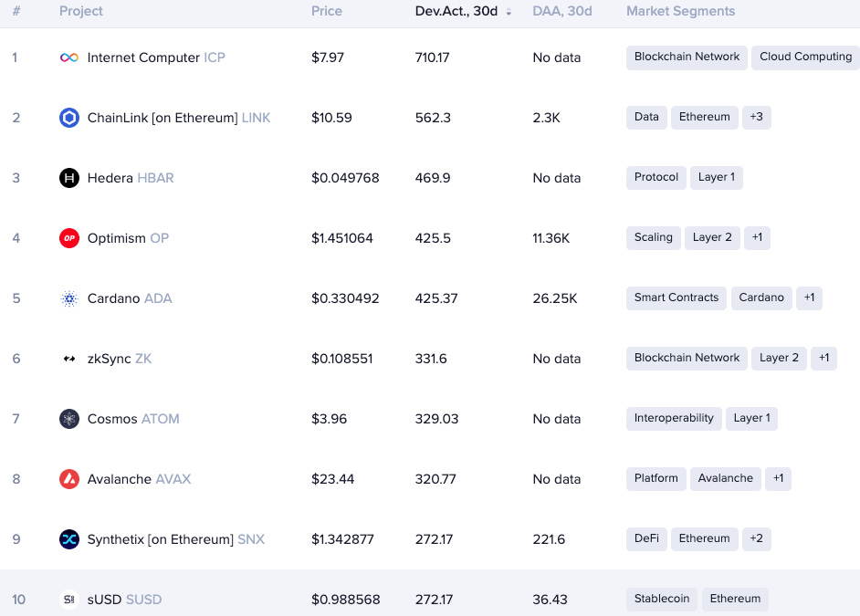Screen dimensions: 860x616
Task: Click the Cardano segment tag
Action: (x=761, y=298)
